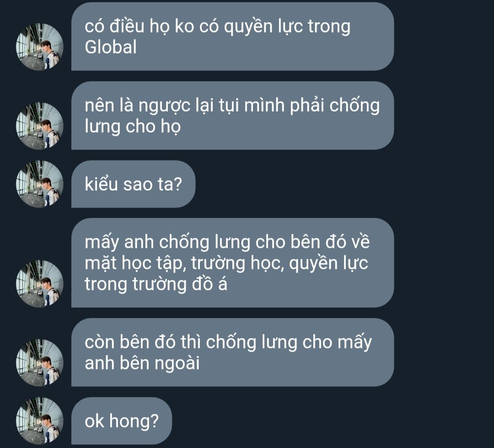Click text 'mặt học tập, trường học'
Image resolution: width=494 pixels, height=448 pixels.
pos(183,263)
